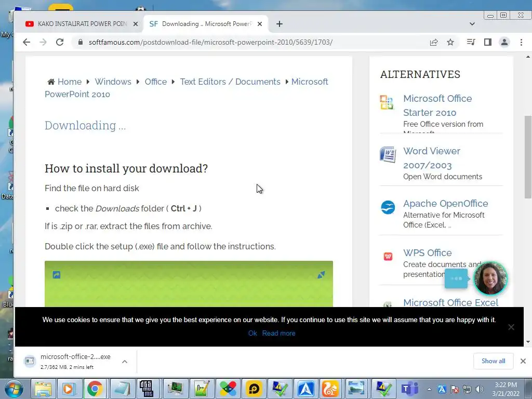532x399 pixels.
Task: Open Microsoft Teams from taskbar
Action: point(409,389)
